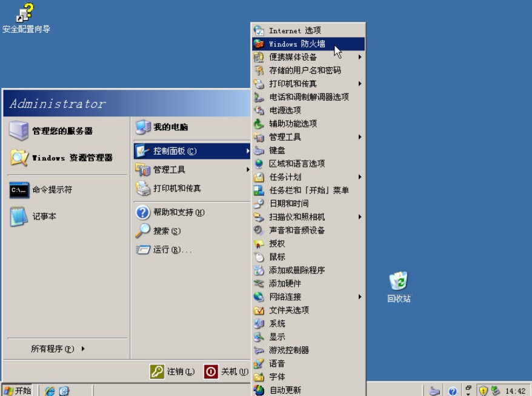Expand the 所有程序(P) arrow

point(83,349)
